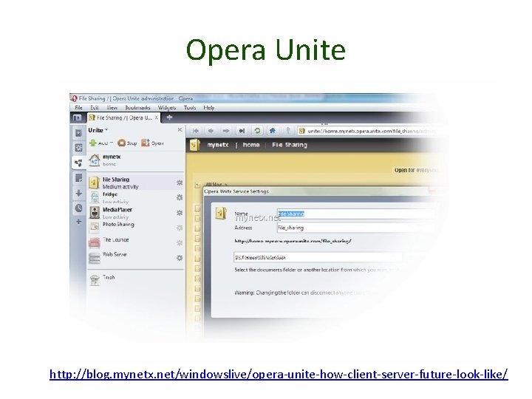Screen dimensions: 532x399
Task: Open the Widgets panel icon in sidebar
Action: pyautogui.click(x=78, y=148)
